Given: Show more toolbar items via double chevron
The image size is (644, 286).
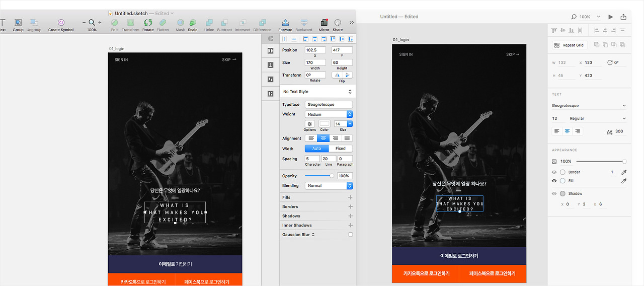Looking at the screenshot, I should 351,23.
